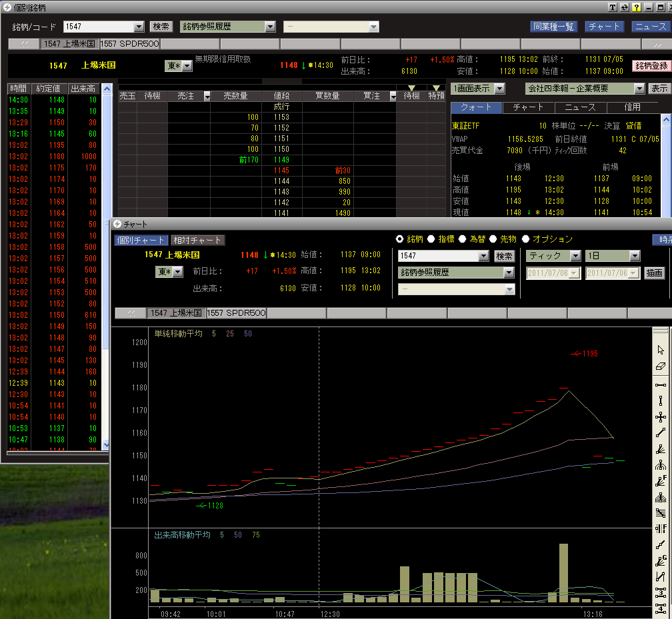
Task: Click the yellow help question mark icon
Action: click(637, 7)
